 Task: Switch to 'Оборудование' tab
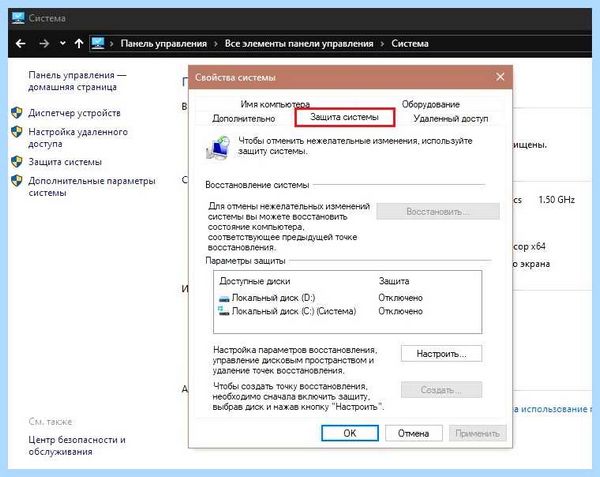click(430, 104)
